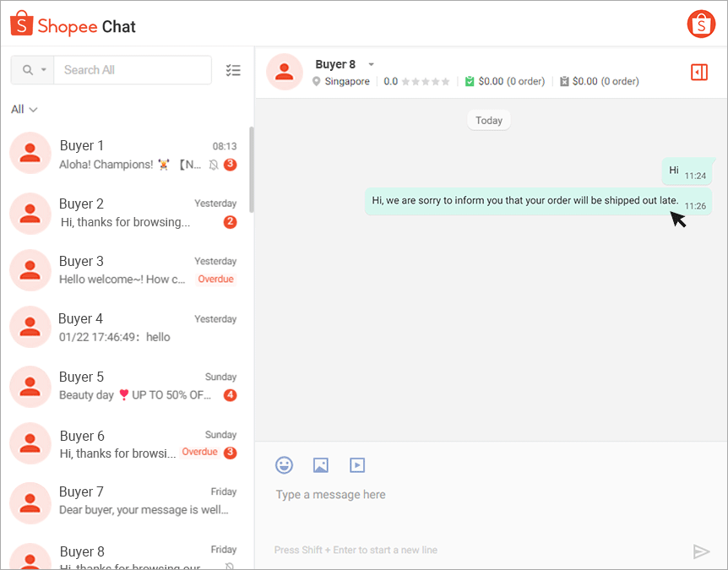
Task: Expand the Buyer 8 name dropdown
Action: 370,63
